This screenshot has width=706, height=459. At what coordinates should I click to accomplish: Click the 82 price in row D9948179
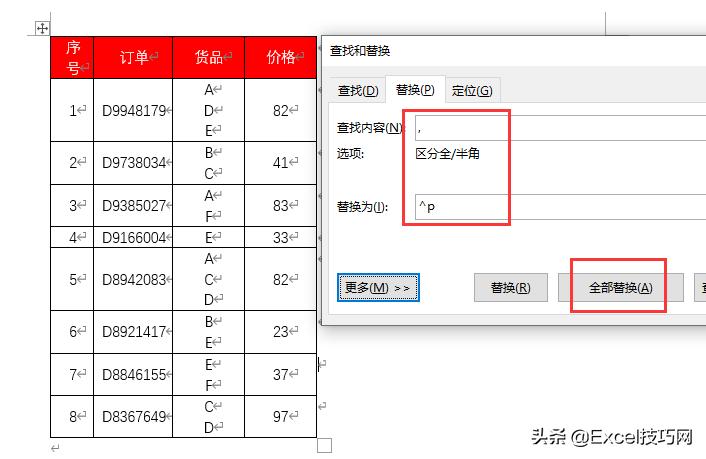pos(281,110)
